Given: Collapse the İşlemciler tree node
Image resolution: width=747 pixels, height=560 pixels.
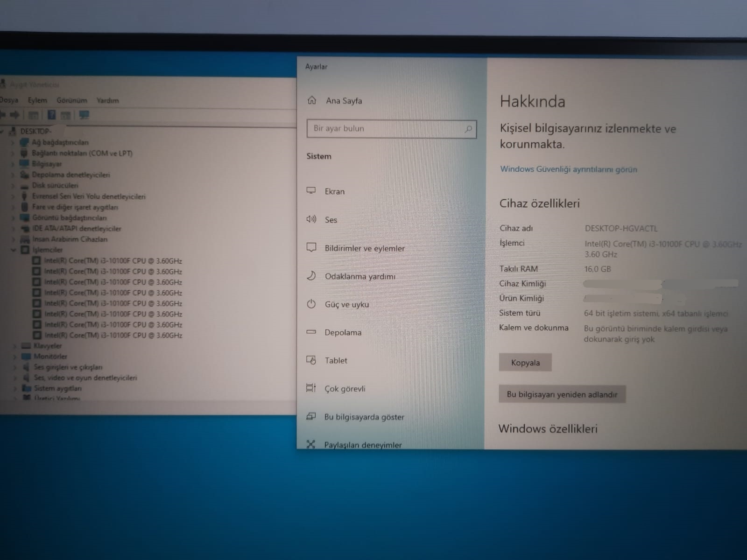Looking at the screenshot, I should [x=14, y=250].
